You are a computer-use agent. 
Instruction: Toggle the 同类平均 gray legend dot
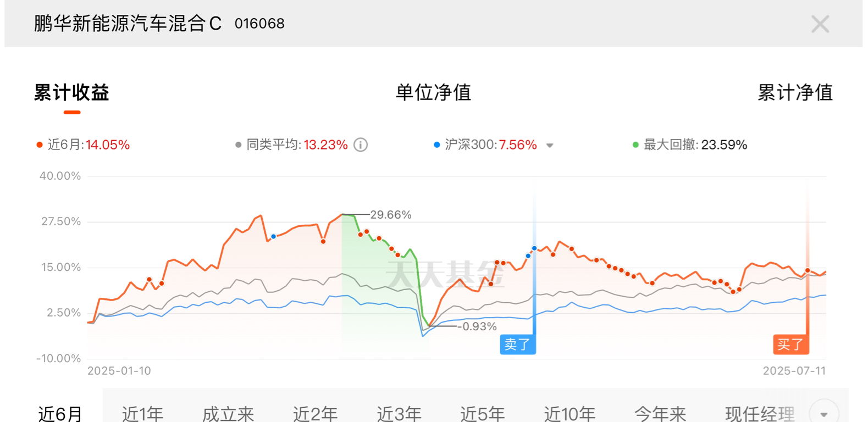point(238,145)
